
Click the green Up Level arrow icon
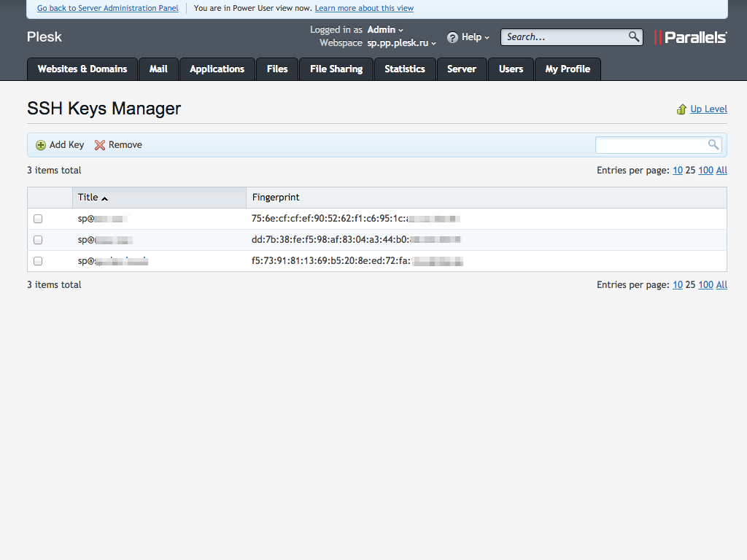[x=682, y=109]
